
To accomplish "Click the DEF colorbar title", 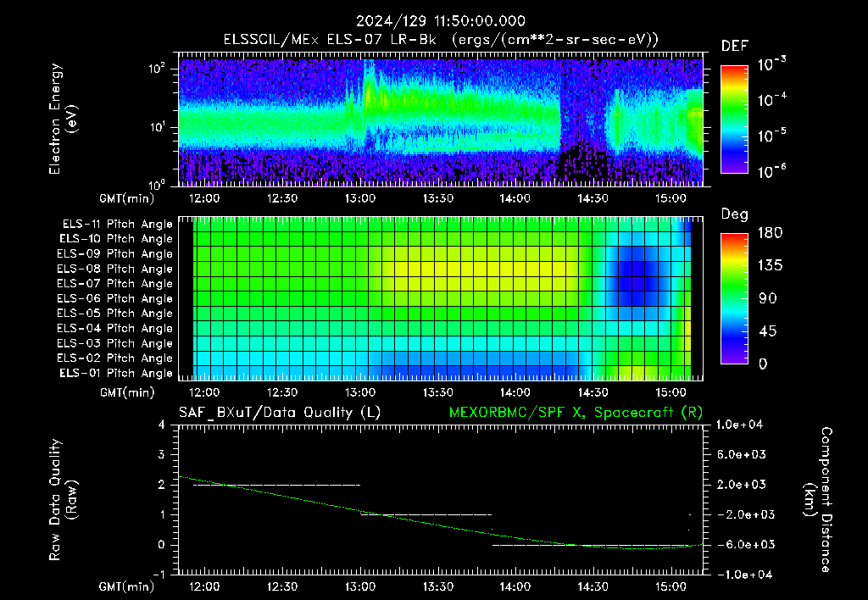I will [735, 47].
